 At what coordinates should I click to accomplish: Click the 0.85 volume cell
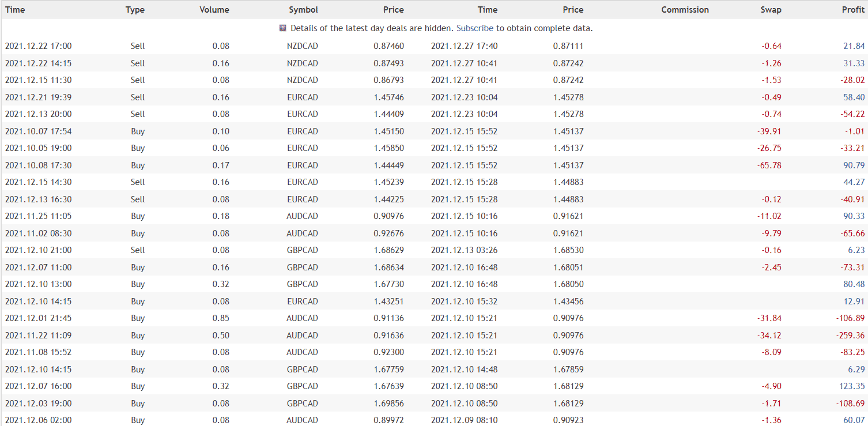tap(221, 318)
